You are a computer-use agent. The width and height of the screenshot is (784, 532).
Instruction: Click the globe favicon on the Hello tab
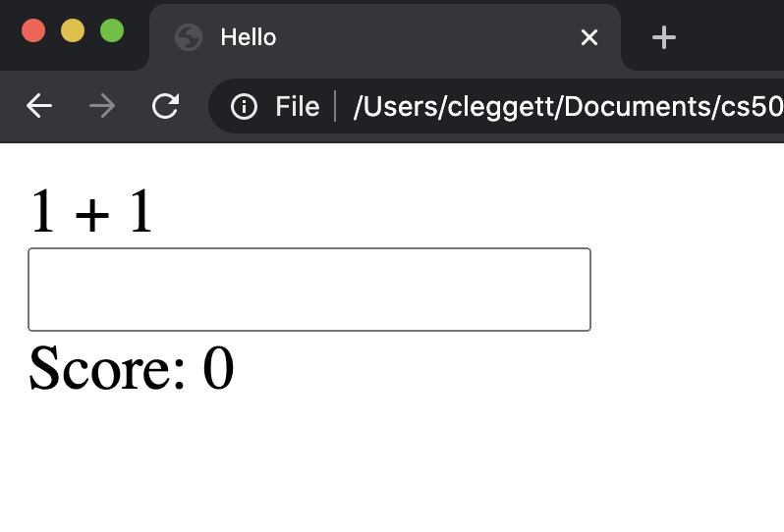[x=188, y=37]
